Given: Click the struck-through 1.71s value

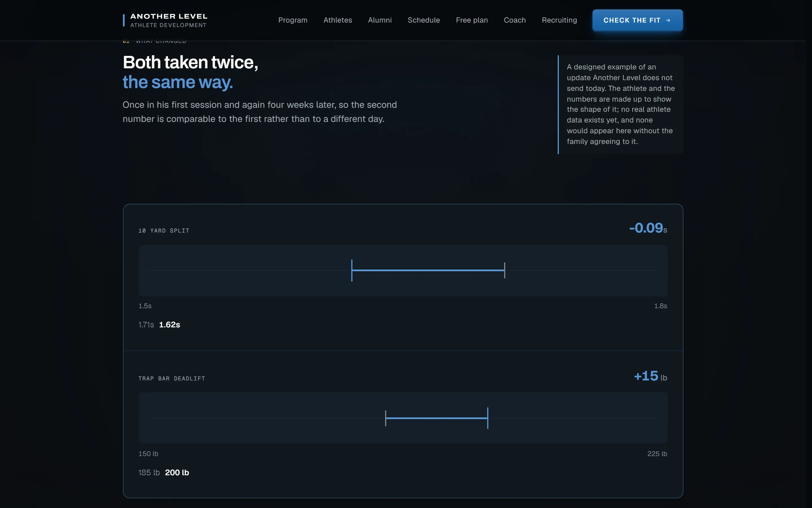Looking at the screenshot, I should [146, 325].
